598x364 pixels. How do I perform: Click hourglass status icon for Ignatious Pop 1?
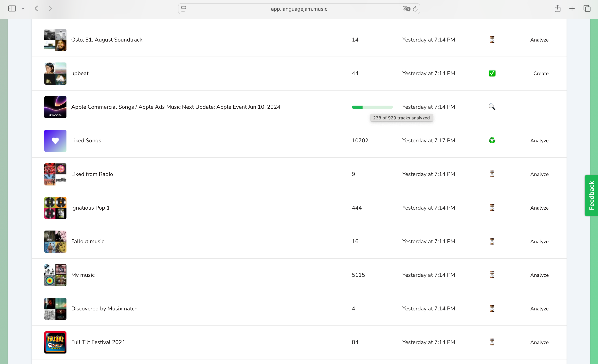click(x=492, y=208)
